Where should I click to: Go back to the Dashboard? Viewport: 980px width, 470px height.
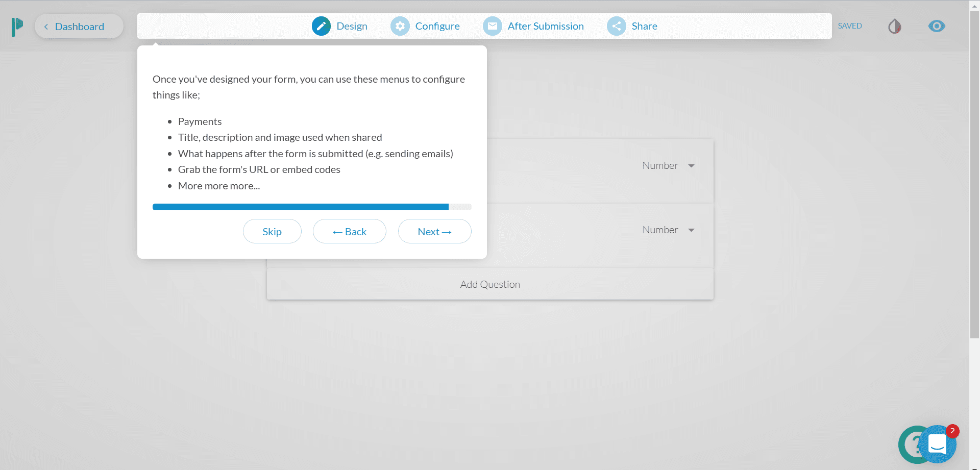point(79,27)
